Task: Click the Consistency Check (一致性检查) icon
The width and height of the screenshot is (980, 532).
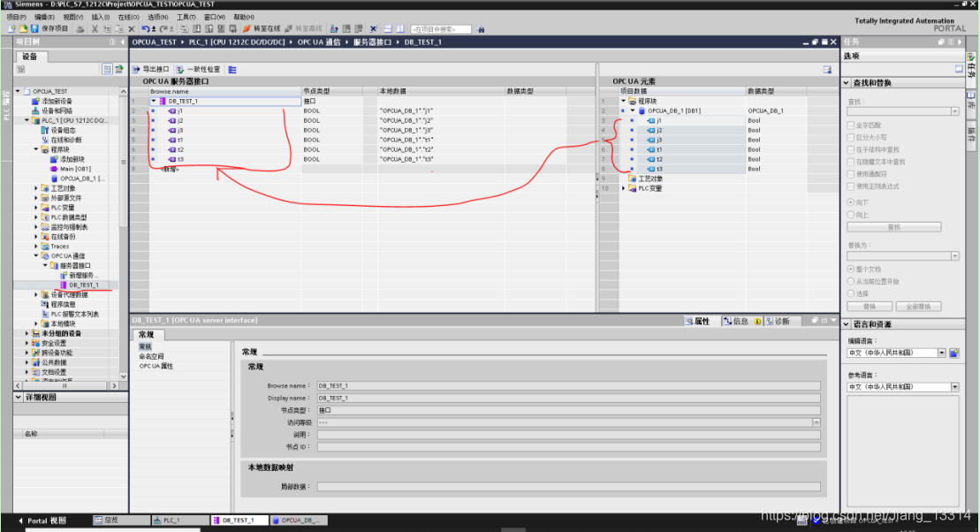Action: pyautogui.click(x=180, y=70)
